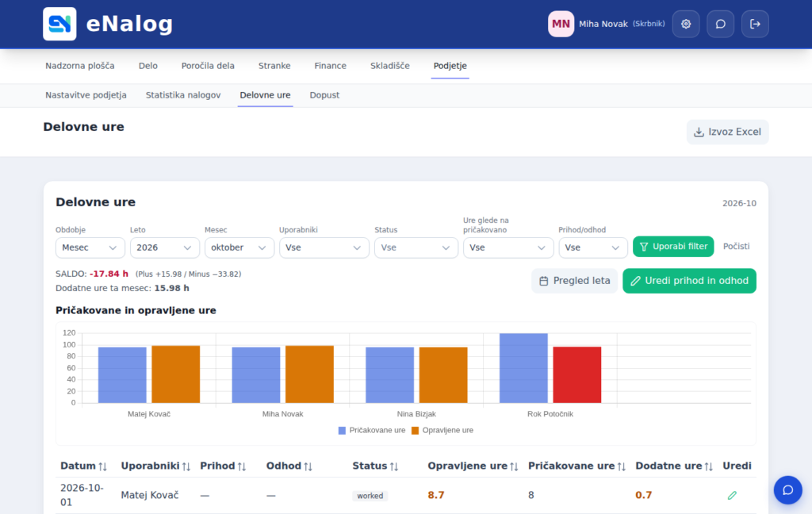812x514 pixels.
Task: Click the Uporabi filter button
Action: [x=673, y=247]
